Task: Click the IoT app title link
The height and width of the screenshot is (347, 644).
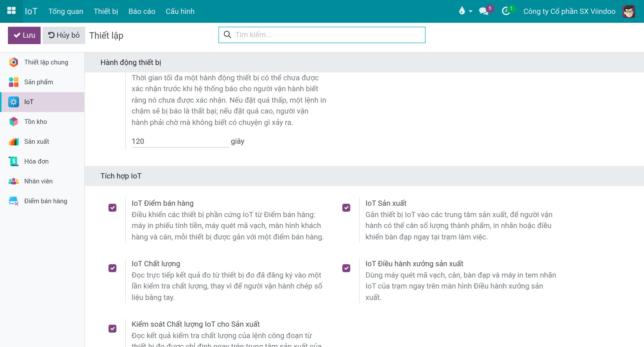Action: pyautogui.click(x=31, y=11)
